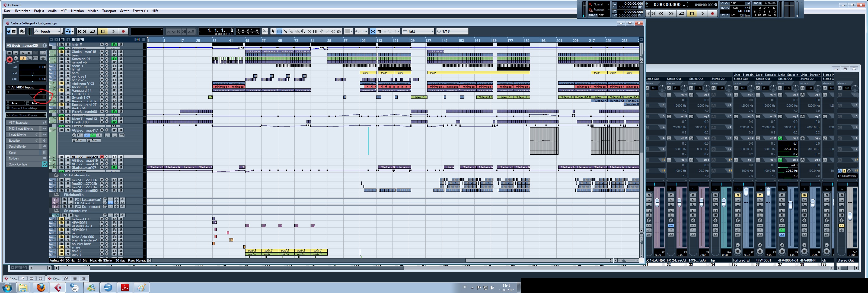Image resolution: width=868 pixels, height=293 pixels.
Task: Select the Mute X tool
Action: (x=309, y=31)
